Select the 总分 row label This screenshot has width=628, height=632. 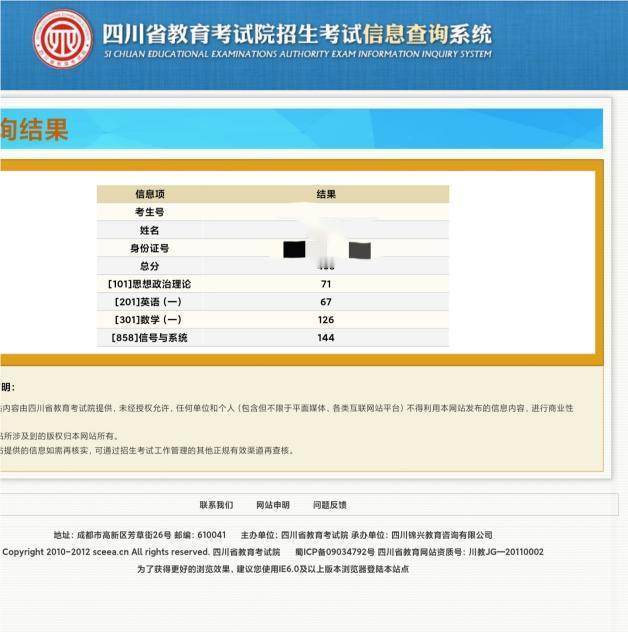[150, 266]
